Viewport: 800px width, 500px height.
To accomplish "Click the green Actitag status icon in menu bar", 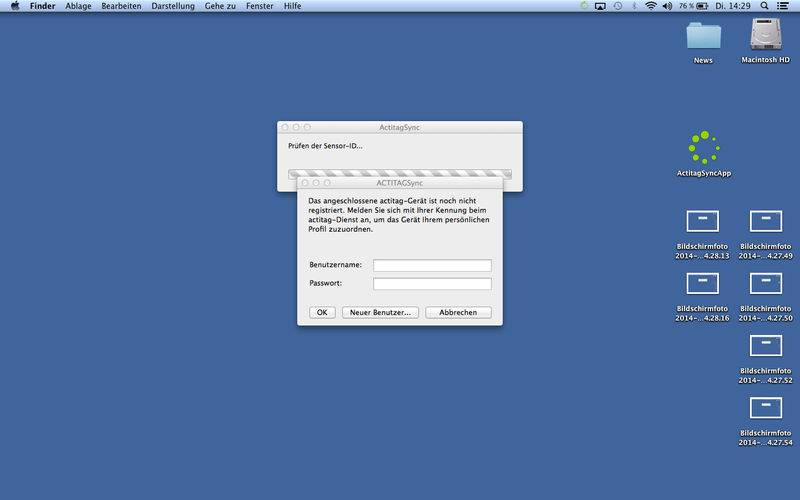I will point(584,6).
